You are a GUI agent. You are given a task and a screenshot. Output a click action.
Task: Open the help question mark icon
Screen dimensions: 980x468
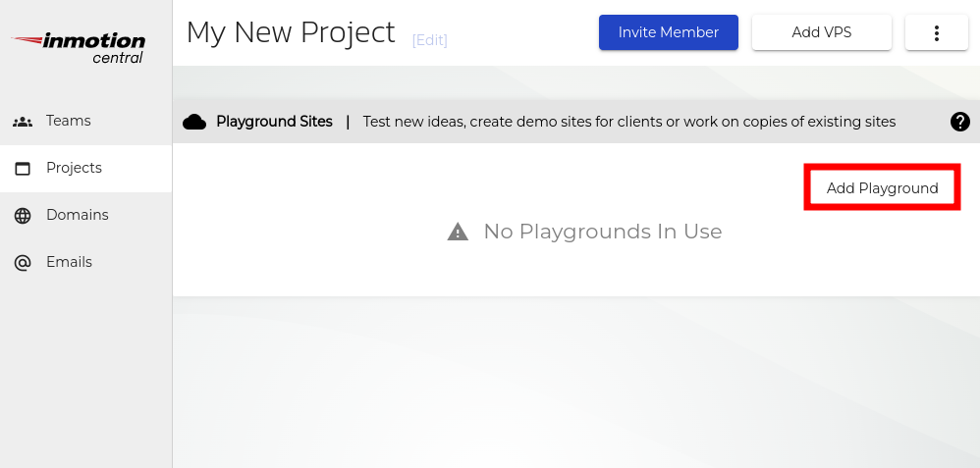click(960, 122)
